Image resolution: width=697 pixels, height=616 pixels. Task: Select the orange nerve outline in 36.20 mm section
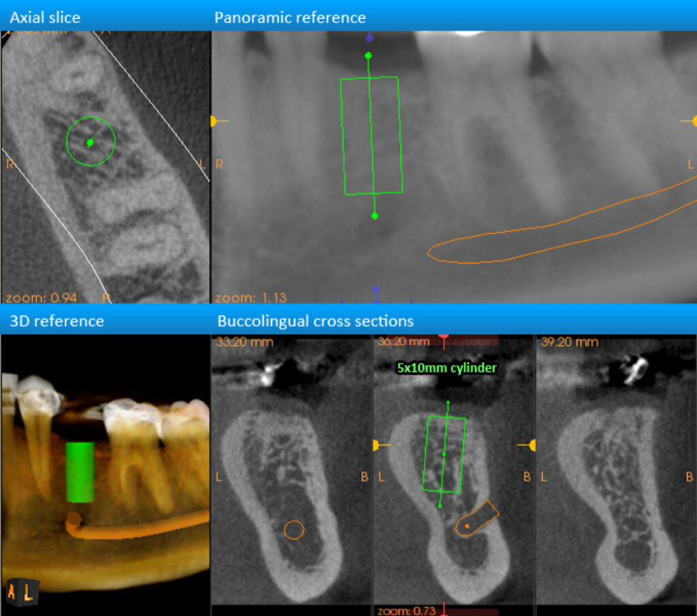pos(477,519)
